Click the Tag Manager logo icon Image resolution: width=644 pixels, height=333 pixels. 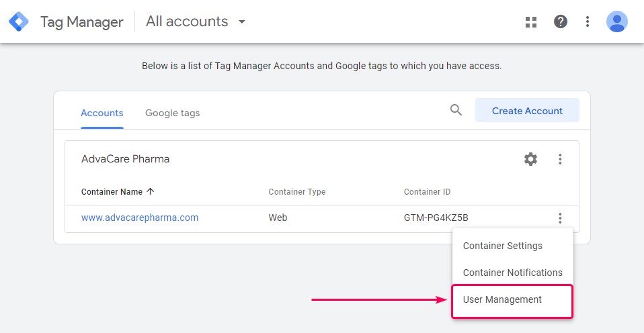(19, 21)
